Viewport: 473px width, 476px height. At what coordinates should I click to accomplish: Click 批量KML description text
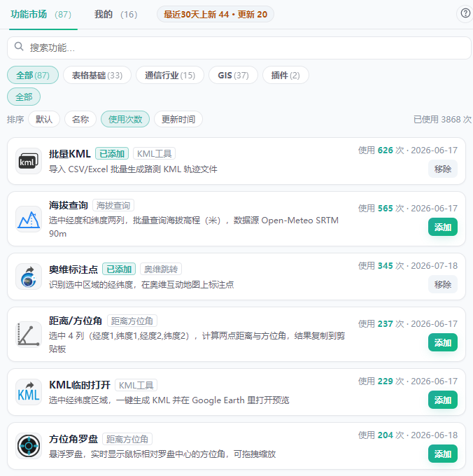(133, 169)
